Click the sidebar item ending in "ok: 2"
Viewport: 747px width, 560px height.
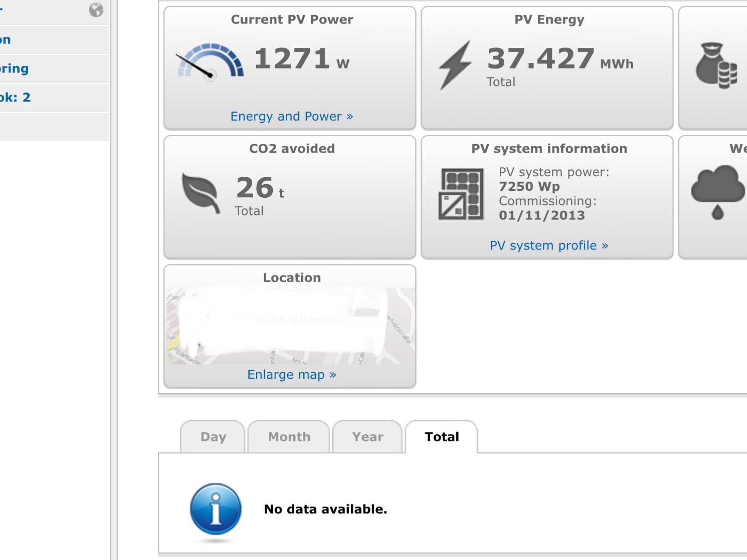click(x=17, y=97)
